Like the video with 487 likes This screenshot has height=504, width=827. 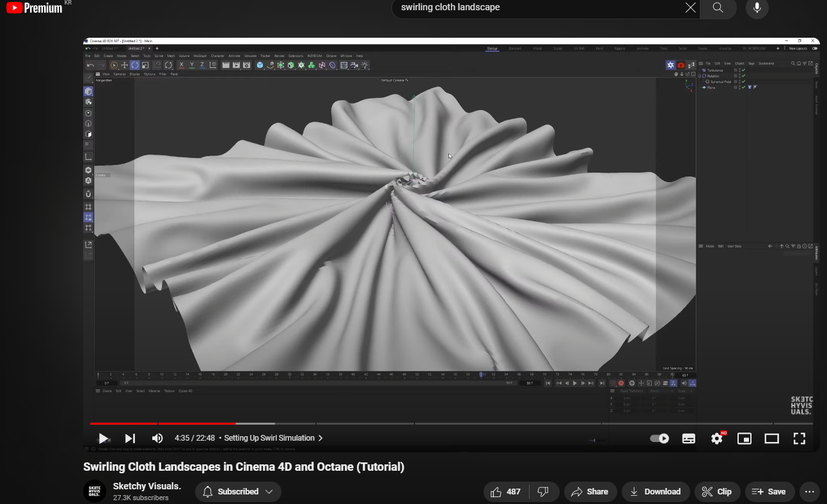[505, 492]
